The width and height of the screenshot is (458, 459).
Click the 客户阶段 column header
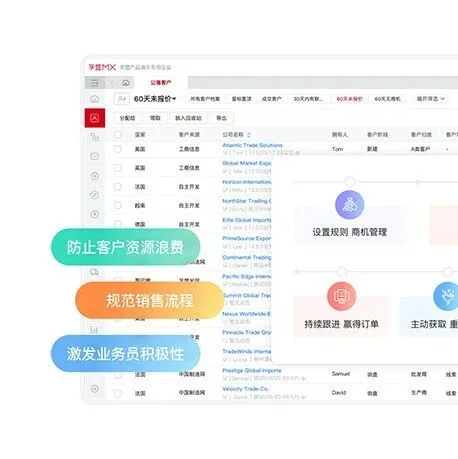(x=377, y=135)
